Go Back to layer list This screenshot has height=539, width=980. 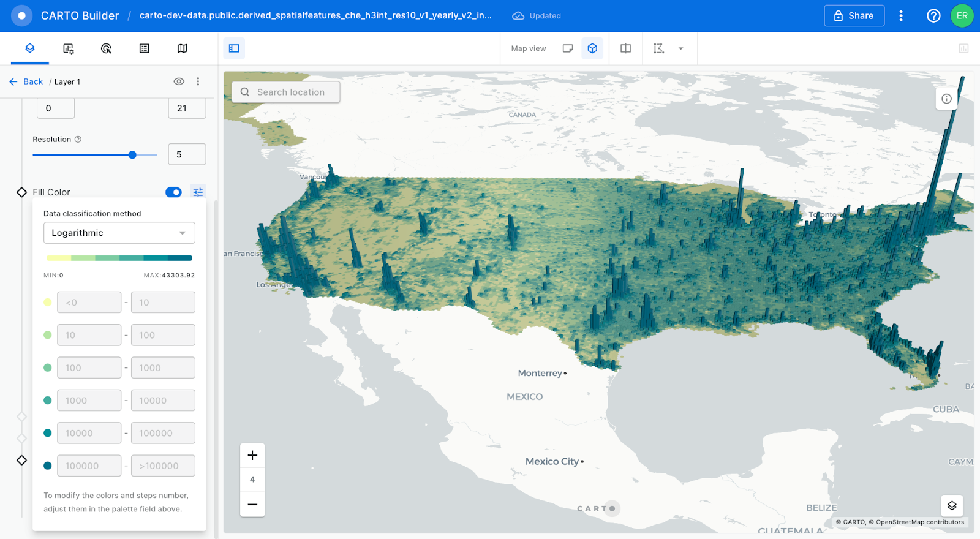[x=26, y=81]
